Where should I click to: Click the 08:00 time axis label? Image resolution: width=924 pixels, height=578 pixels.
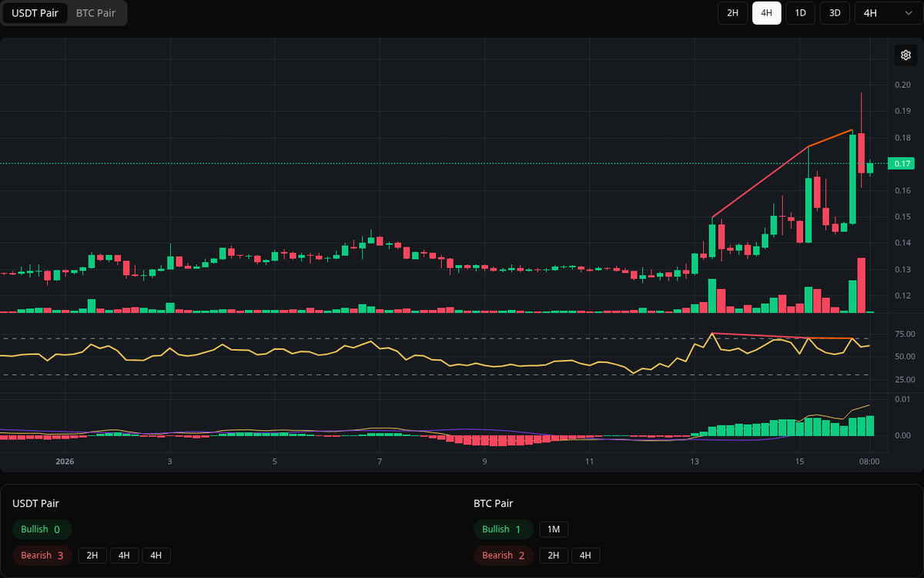point(869,462)
